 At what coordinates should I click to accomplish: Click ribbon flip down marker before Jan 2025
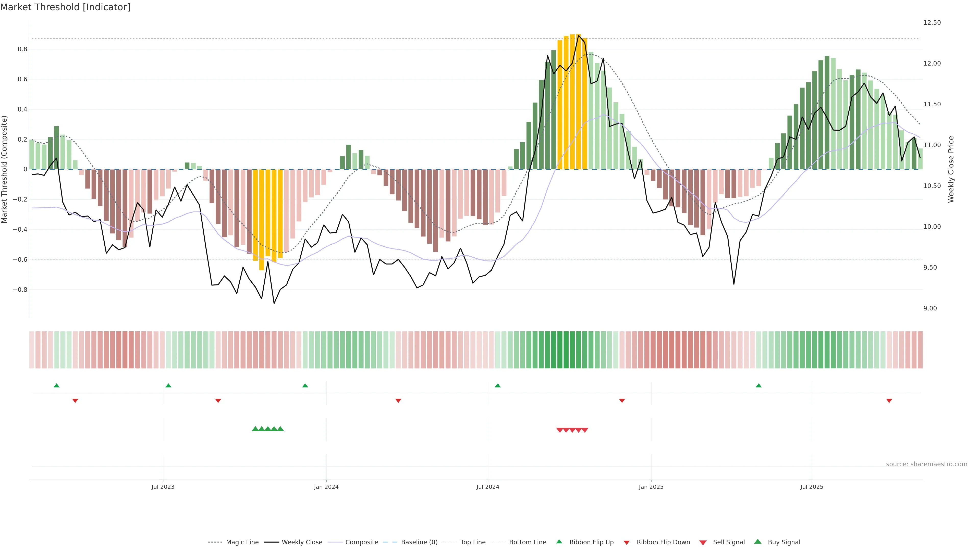tap(622, 400)
